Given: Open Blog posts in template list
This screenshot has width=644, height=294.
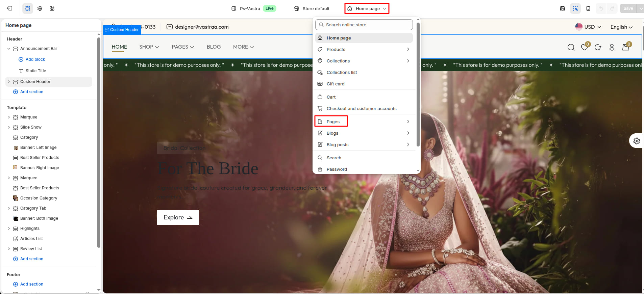Looking at the screenshot, I should (364, 144).
